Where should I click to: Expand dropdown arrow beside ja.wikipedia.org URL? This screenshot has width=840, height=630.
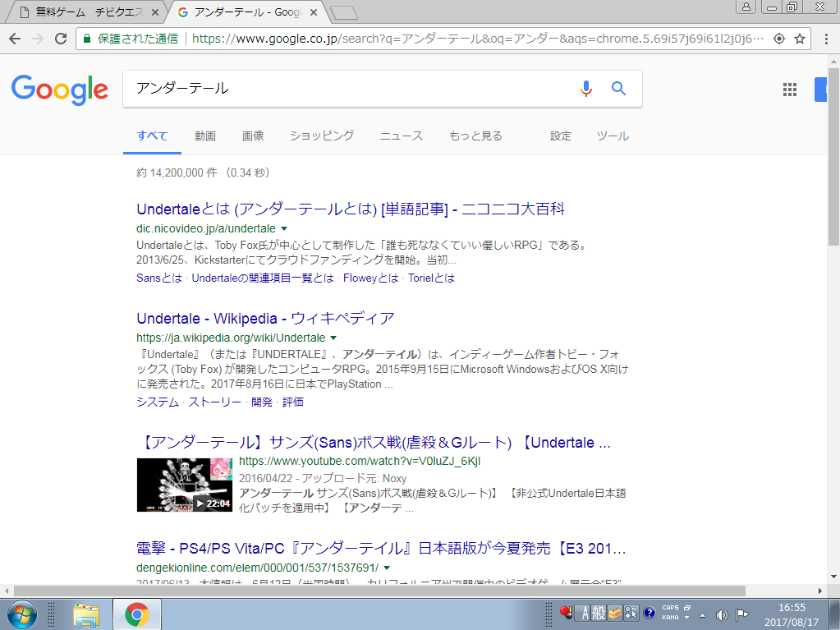coord(333,338)
